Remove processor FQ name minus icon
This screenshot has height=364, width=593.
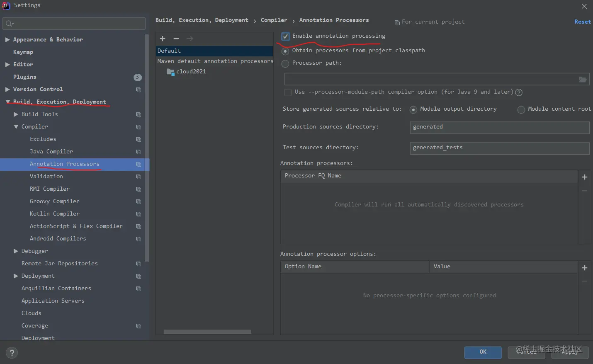click(585, 191)
